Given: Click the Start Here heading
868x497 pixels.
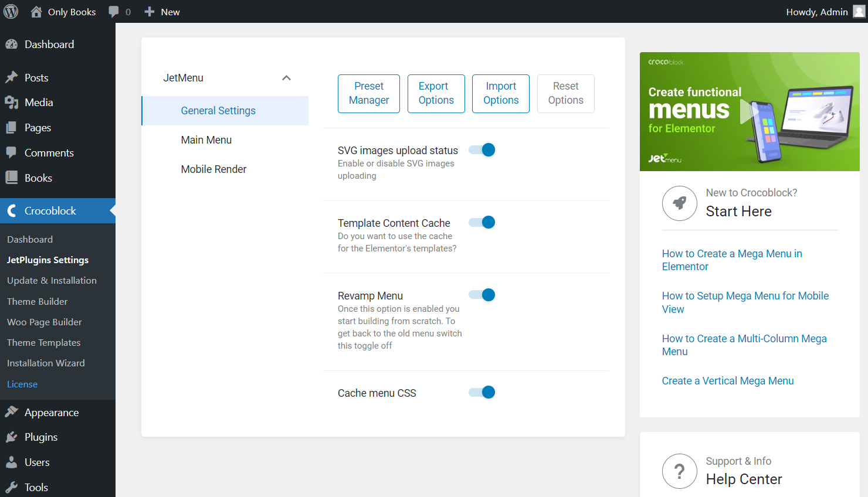Looking at the screenshot, I should coord(739,212).
